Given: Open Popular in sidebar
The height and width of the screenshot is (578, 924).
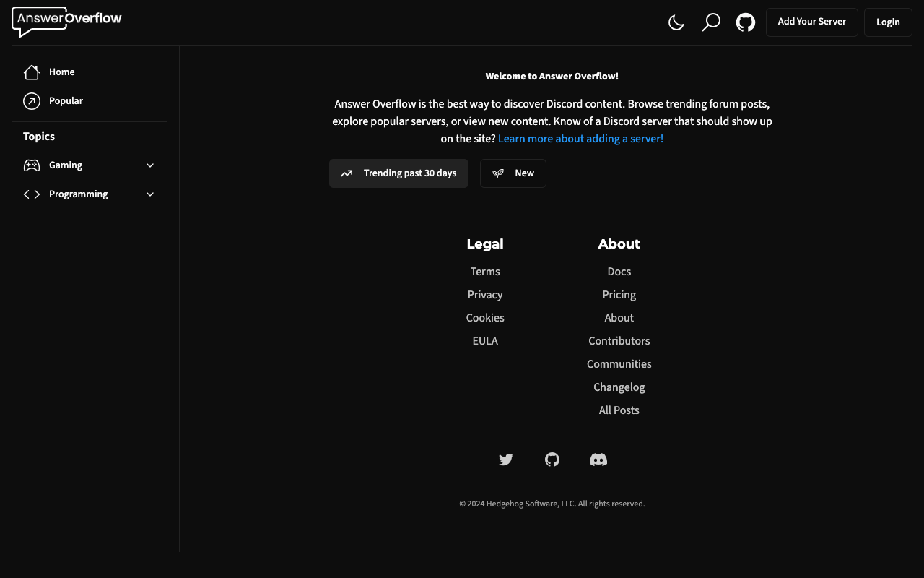Looking at the screenshot, I should tap(90, 101).
